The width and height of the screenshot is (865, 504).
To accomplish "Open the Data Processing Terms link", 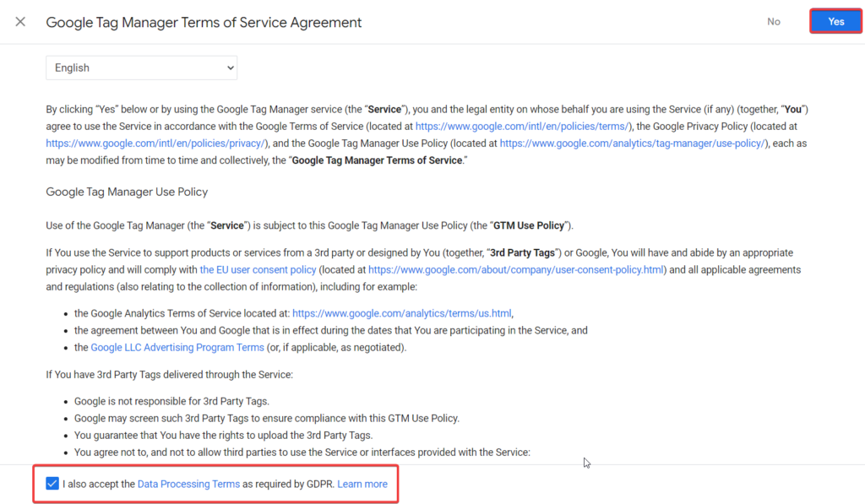I will 188,484.
